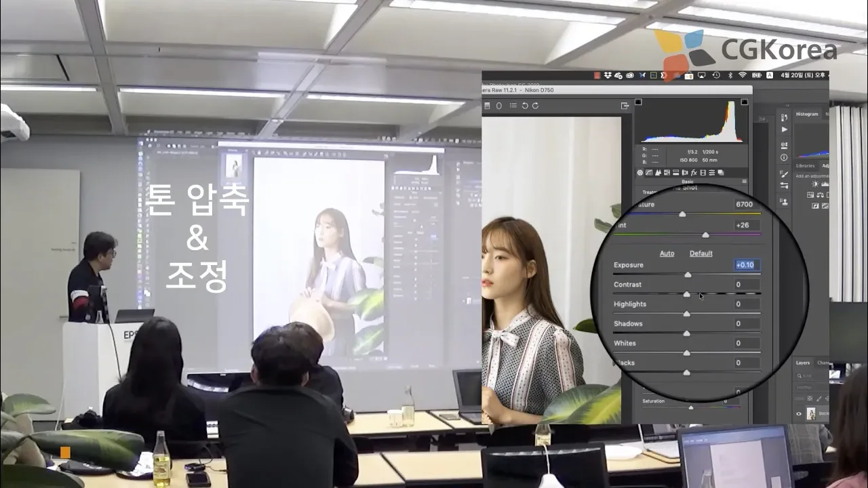The height and width of the screenshot is (488, 868).
Task: Click the Tint slider handle
Action: pos(705,235)
